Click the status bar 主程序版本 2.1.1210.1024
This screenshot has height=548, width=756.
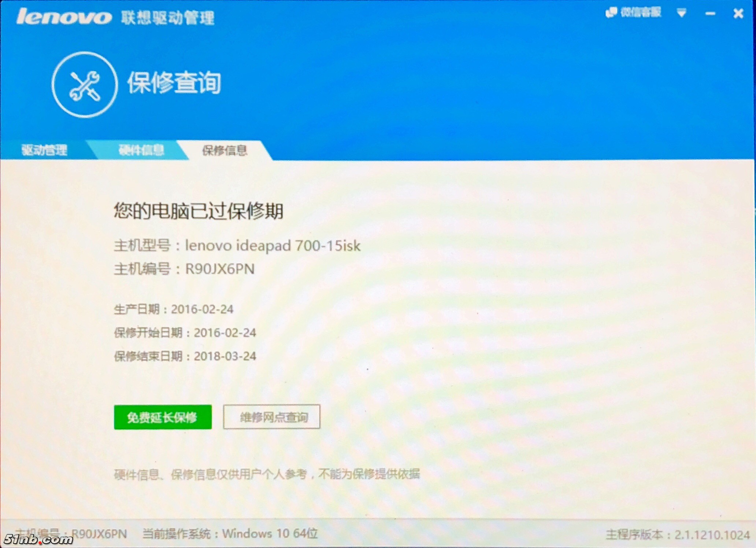point(678,535)
